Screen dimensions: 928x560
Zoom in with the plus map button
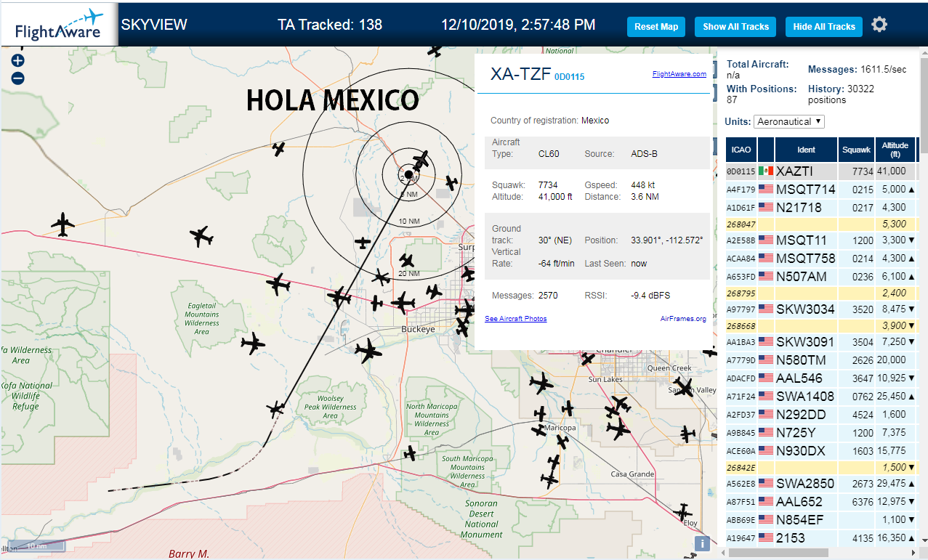[x=18, y=61]
